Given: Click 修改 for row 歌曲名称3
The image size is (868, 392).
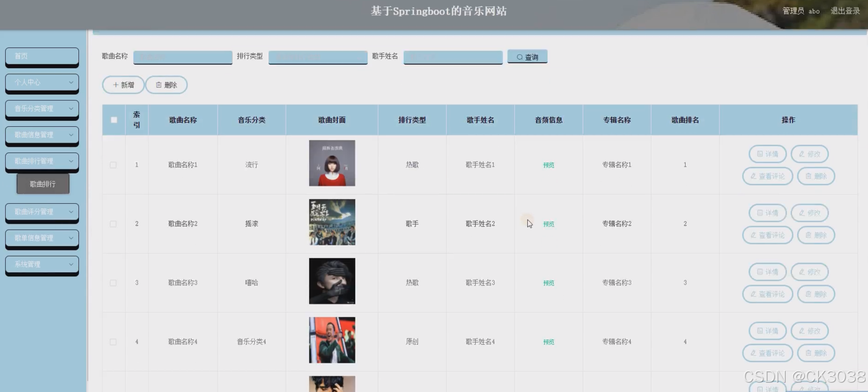Looking at the screenshot, I should pyautogui.click(x=810, y=272).
